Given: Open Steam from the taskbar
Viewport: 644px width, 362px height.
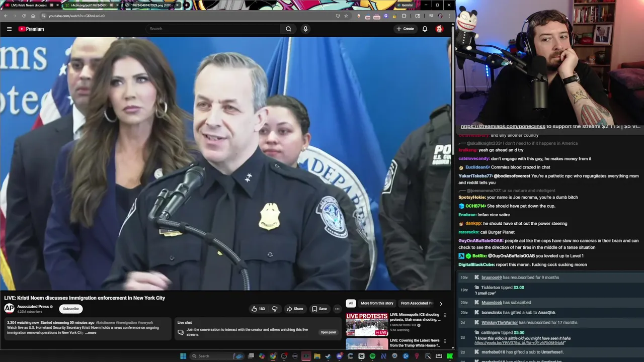Looking at the screenshot, I should 328,356.
